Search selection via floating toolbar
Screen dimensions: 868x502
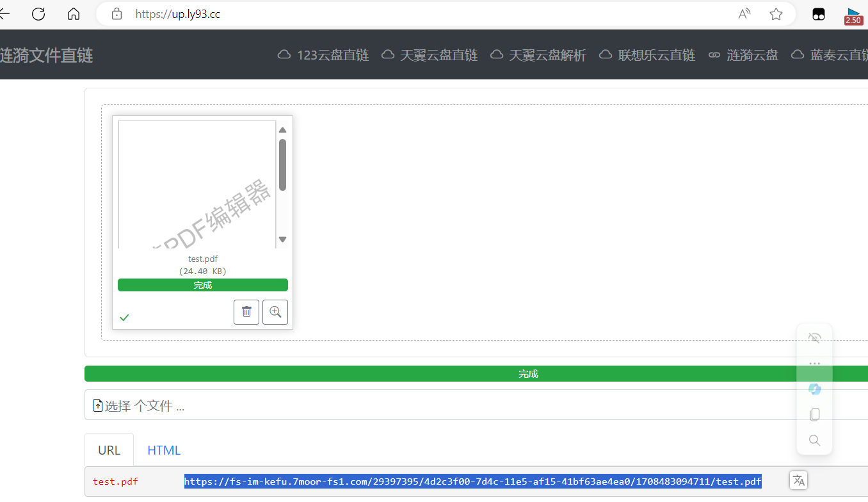coord(814,441)
